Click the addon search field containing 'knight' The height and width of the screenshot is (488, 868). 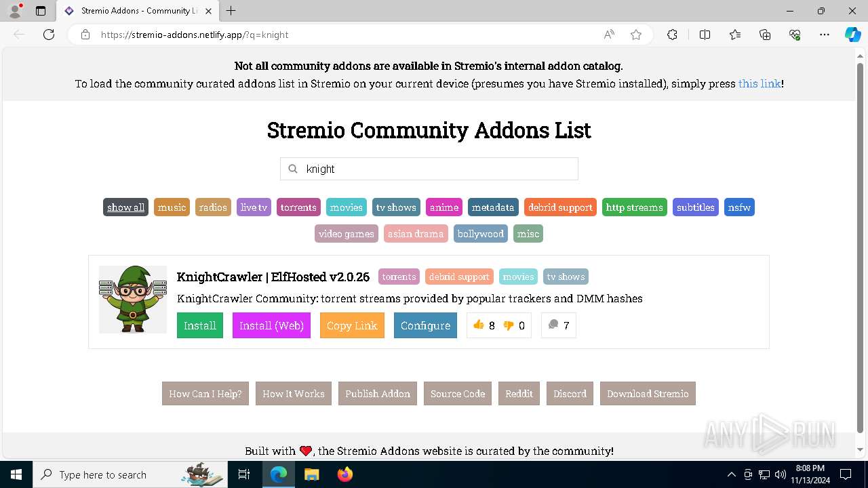(429, 169)
